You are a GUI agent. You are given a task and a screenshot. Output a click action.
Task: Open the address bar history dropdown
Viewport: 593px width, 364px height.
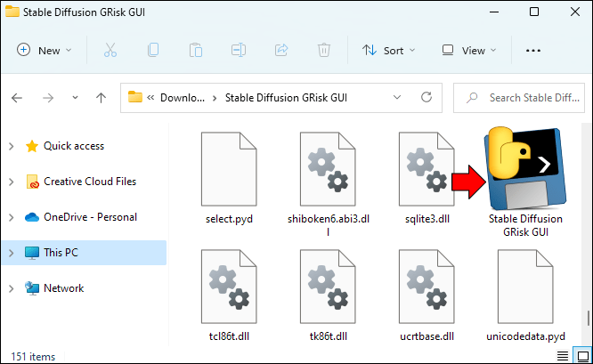[397, 98]
